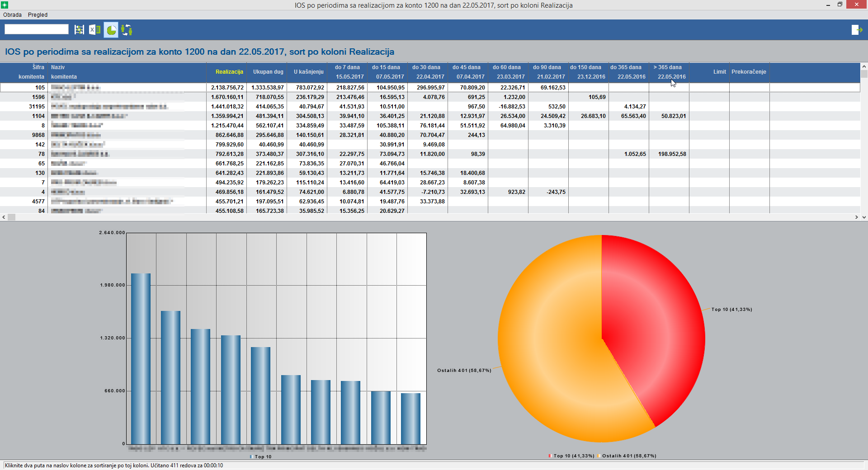868x470 pixels.
Task: Toggle the pie chart view button
Action: 111,30
